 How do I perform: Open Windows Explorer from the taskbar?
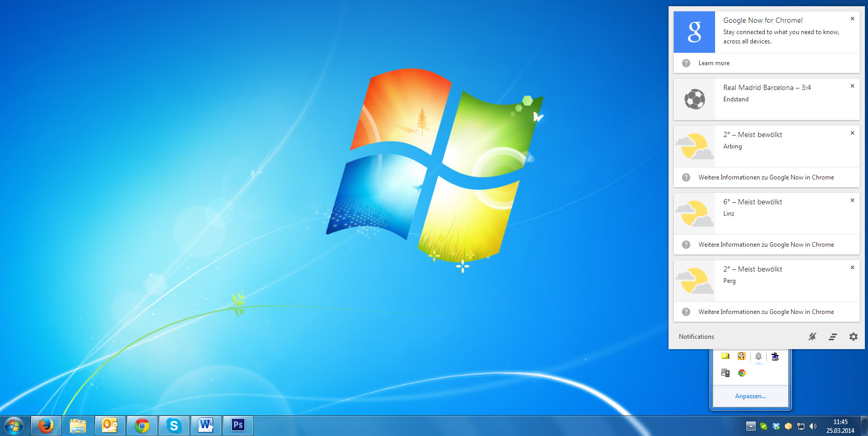[78, 426]
